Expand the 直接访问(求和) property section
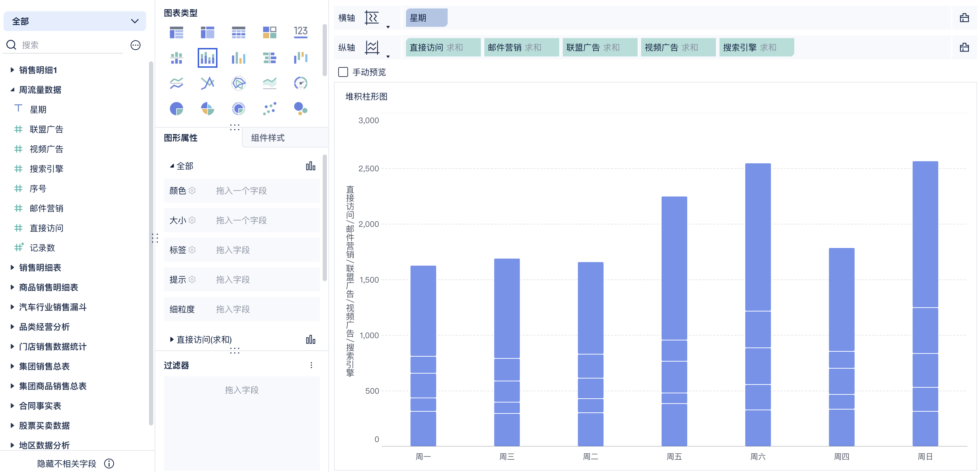980x472 pixels. [172, 339]
